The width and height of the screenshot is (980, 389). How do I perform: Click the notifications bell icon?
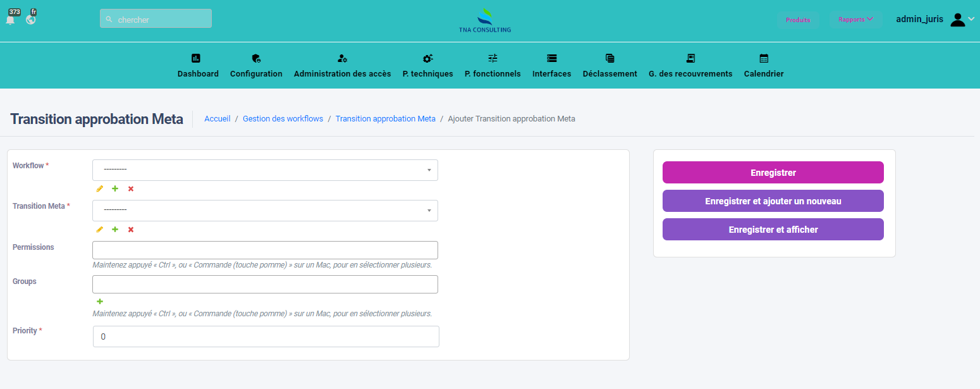click(x=10, y=20)
